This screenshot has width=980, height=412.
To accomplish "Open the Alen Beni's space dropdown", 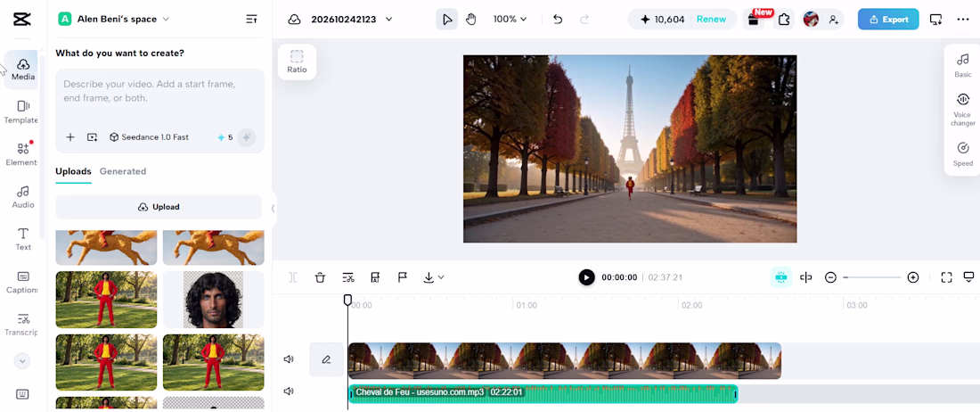I will tap(114, 20).
